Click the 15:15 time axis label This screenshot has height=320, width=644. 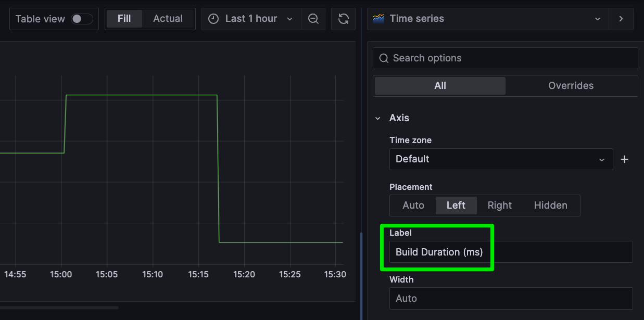pyautogui.click(x=198, y=274)
